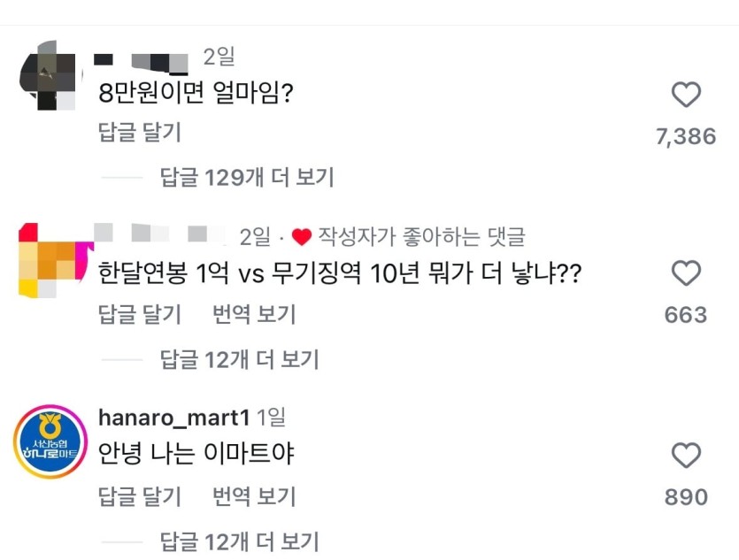
Task: Open the second commenter's blurred username
Action: (x=160, y=234)
